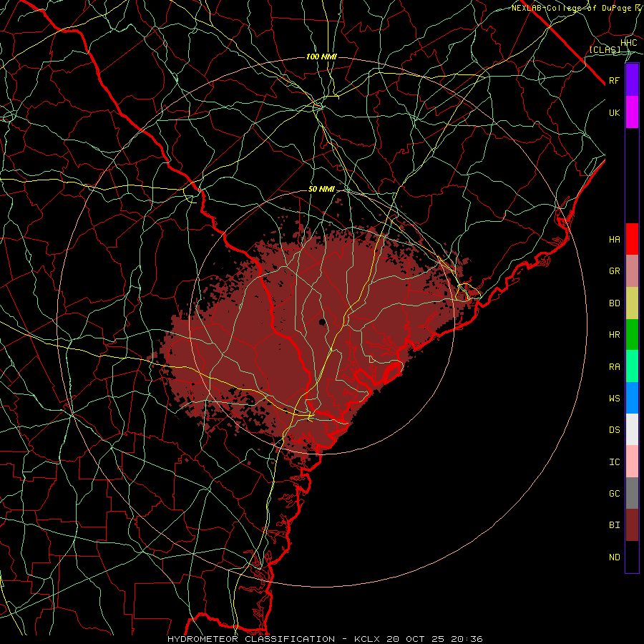Viewport: 644px width, 644px height.
Task: Click the IC legend label
Action: click(615, 462)
